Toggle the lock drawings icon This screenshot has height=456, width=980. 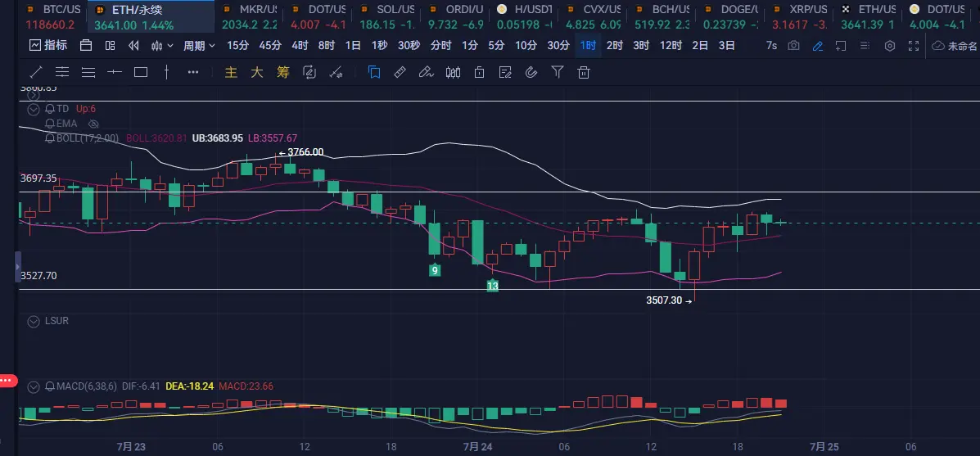[480, 72]
